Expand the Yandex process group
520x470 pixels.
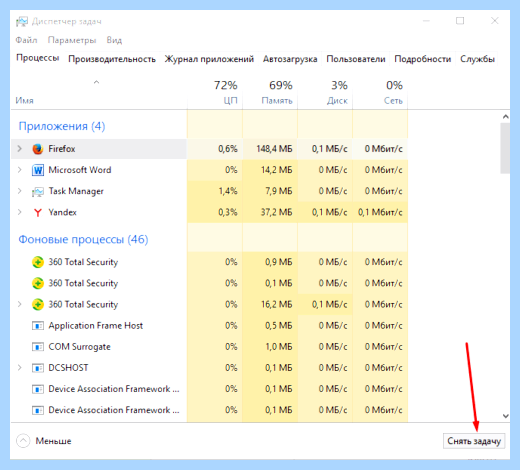click(20, 212)
